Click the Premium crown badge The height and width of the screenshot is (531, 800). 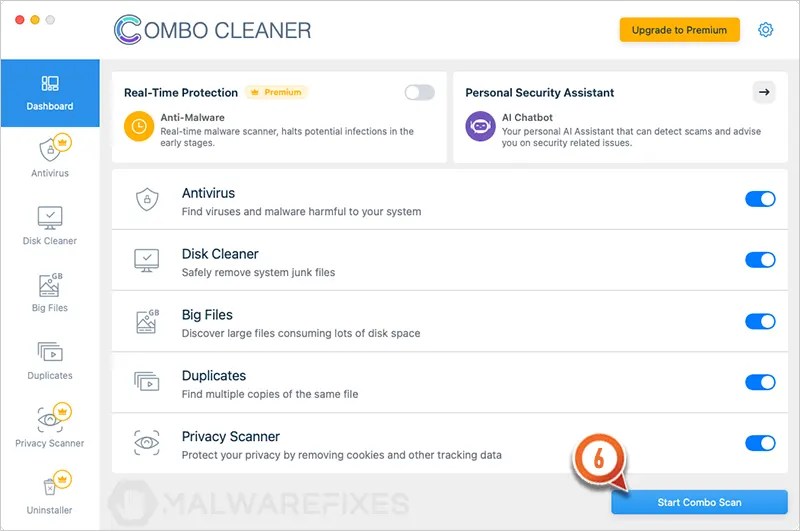[276, 92]
